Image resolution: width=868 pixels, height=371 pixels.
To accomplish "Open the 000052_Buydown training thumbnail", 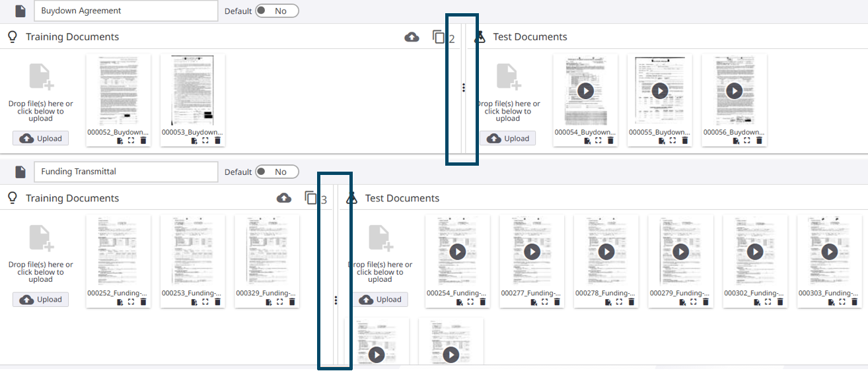I will point(118,90).
